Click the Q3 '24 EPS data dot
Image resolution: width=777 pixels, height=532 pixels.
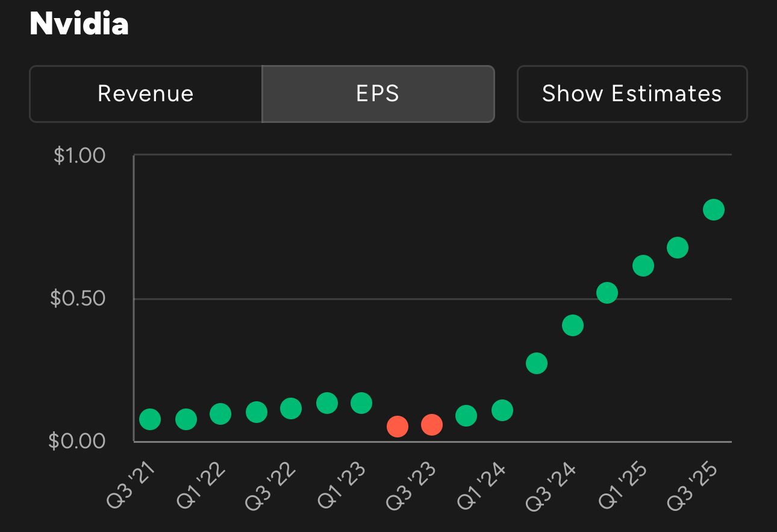pos(572,325)
